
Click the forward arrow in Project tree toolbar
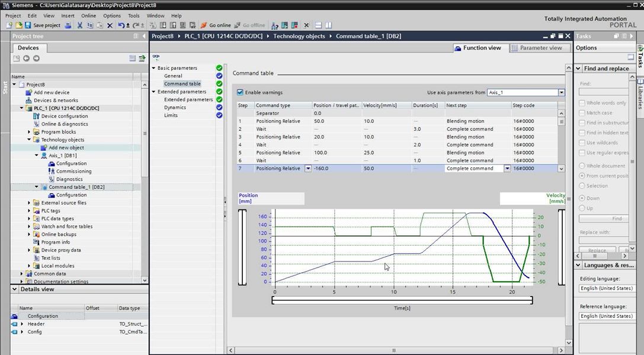[36, 59]
